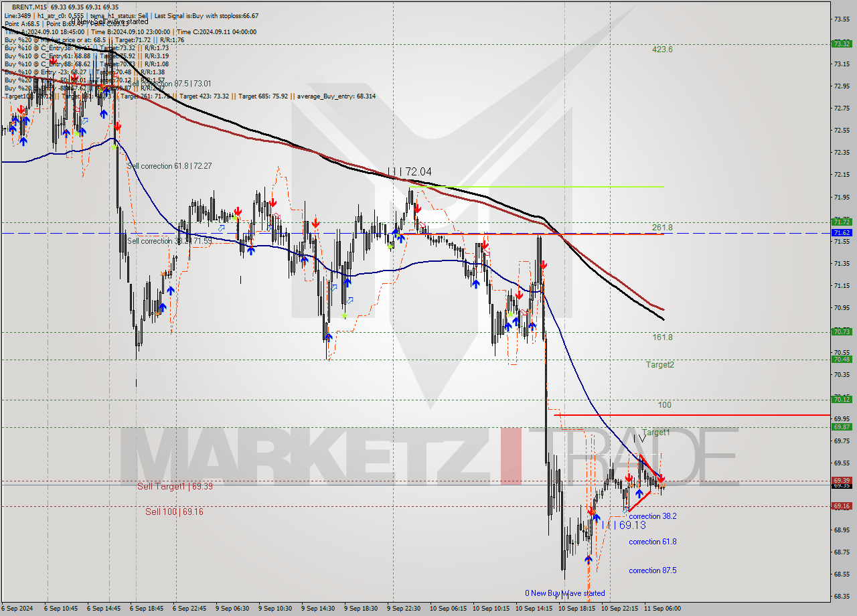Viewport: 857px width, 616px height.
Task: Click the 73.55 price axis value
Action: click(x=842, y=19)
